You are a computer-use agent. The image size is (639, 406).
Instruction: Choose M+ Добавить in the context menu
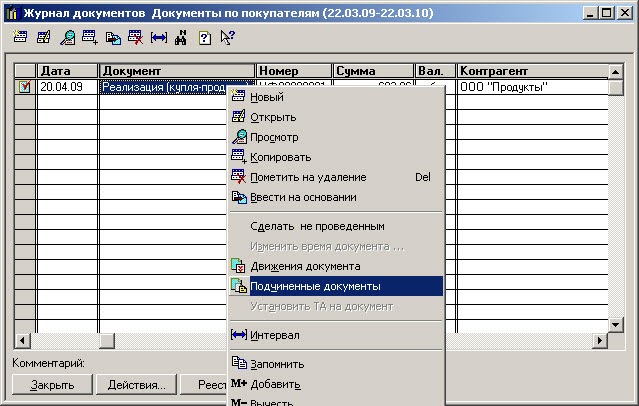point(336,384)
